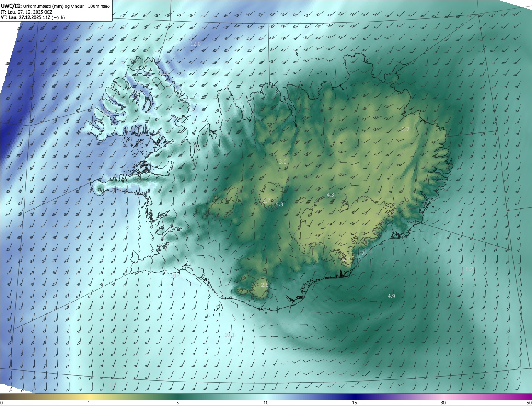The width and height of the screenshot is (532, 406).
Task: Click the map value '10.4' in the southwest
Action: pos(176,276)
